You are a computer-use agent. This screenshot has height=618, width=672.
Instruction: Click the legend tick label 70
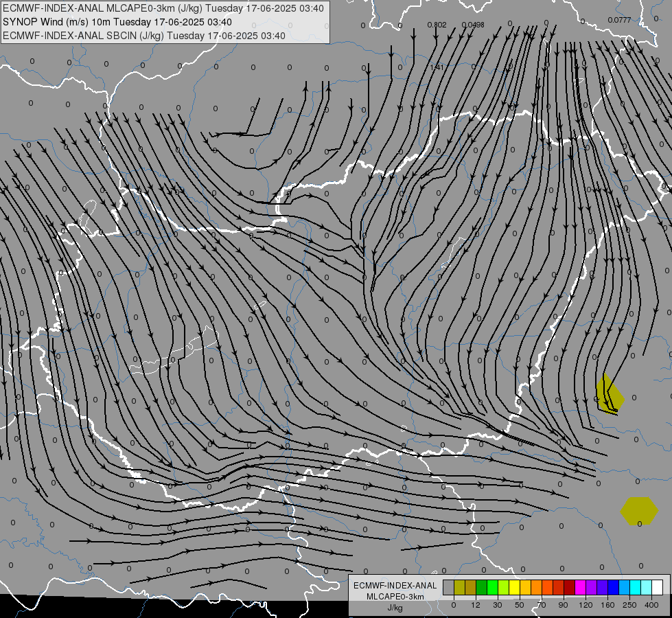coord(542,605)
